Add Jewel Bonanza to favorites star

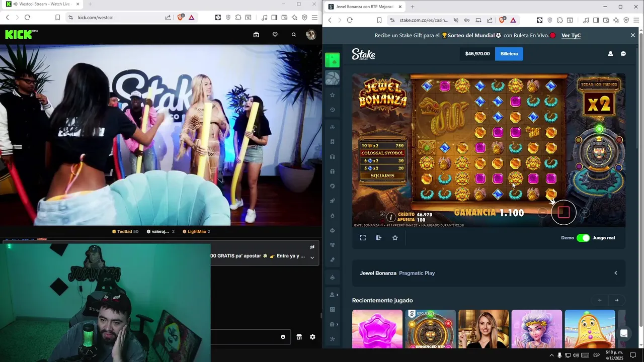point(395,238)
